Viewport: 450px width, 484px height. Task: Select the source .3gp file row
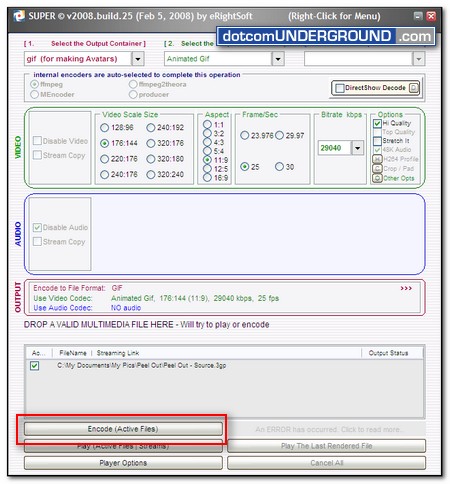click(x=224, y=366)
